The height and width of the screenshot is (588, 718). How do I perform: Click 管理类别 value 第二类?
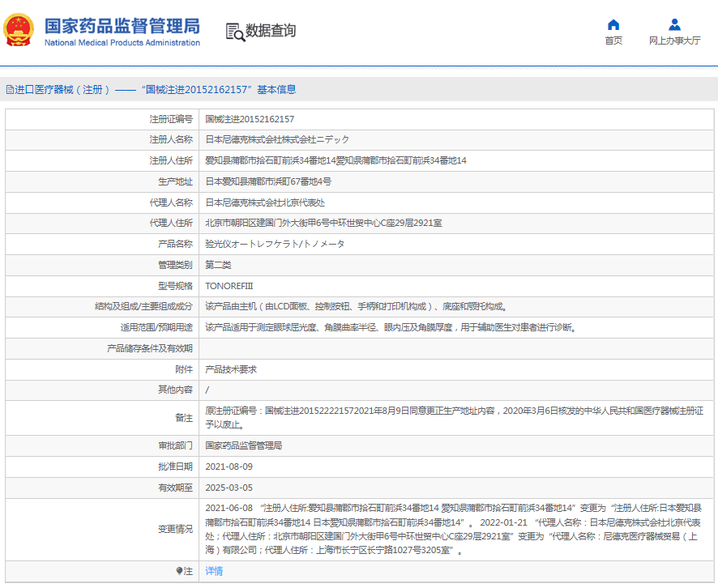[218, 265]
